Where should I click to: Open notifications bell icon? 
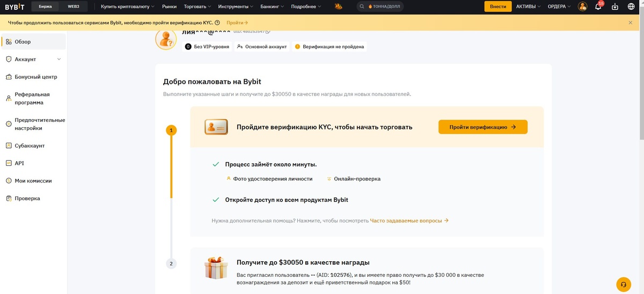tap(598, 6)
